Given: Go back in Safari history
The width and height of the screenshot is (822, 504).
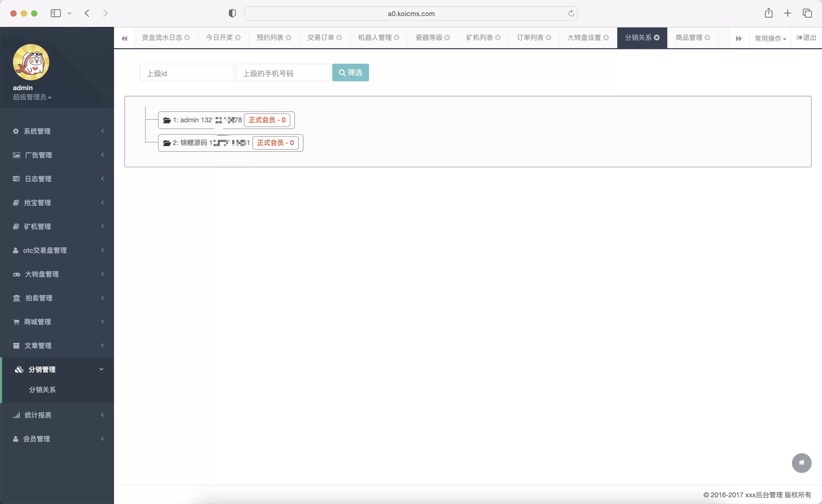Looking at the screenshot, I should pyautogui.click(x=87, y=13).
